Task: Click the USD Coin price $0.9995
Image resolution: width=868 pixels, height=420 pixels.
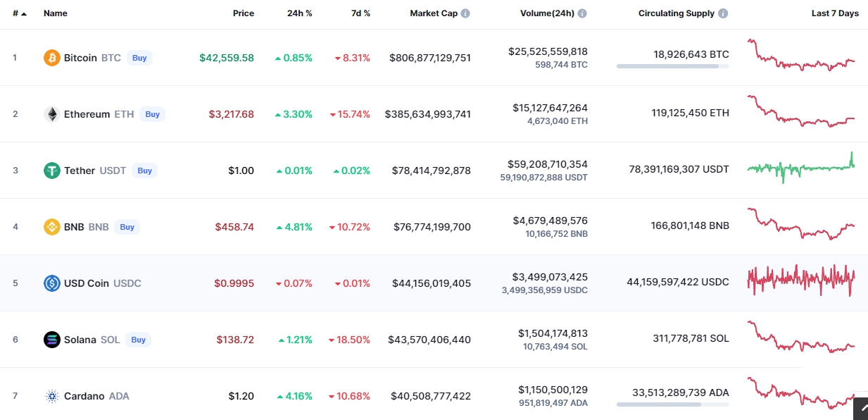Action: [234, 283]
